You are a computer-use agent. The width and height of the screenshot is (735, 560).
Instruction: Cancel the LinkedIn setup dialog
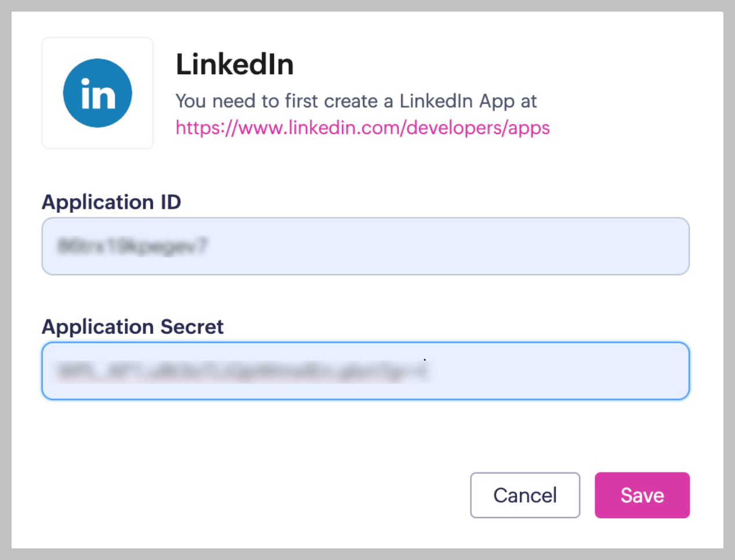[525, 495]
